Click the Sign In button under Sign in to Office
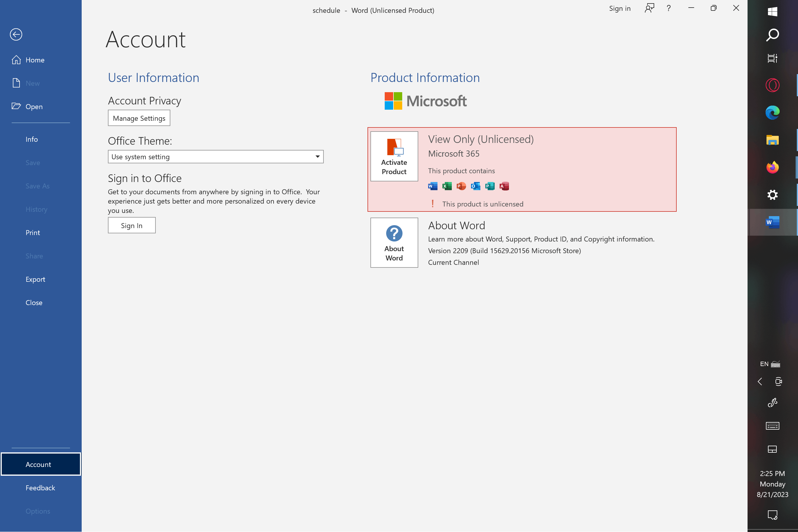Viewport: 798px width, 532px height. coord(132,225)
